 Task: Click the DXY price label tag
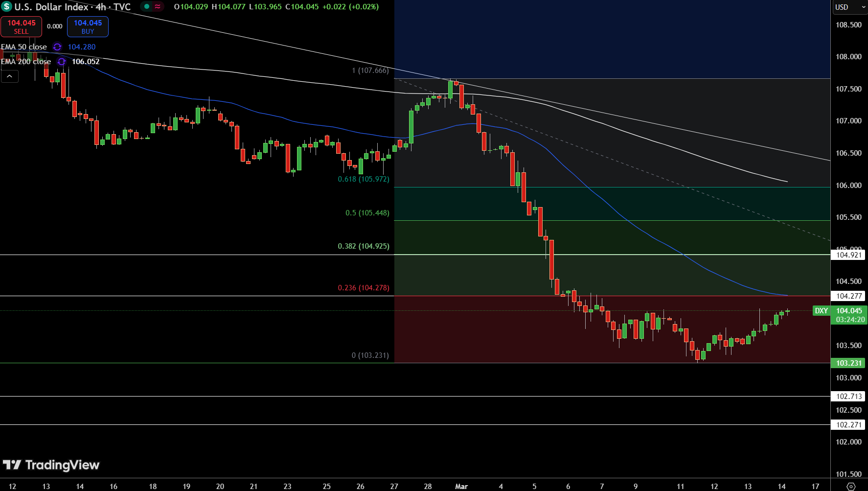coord(821,311)
